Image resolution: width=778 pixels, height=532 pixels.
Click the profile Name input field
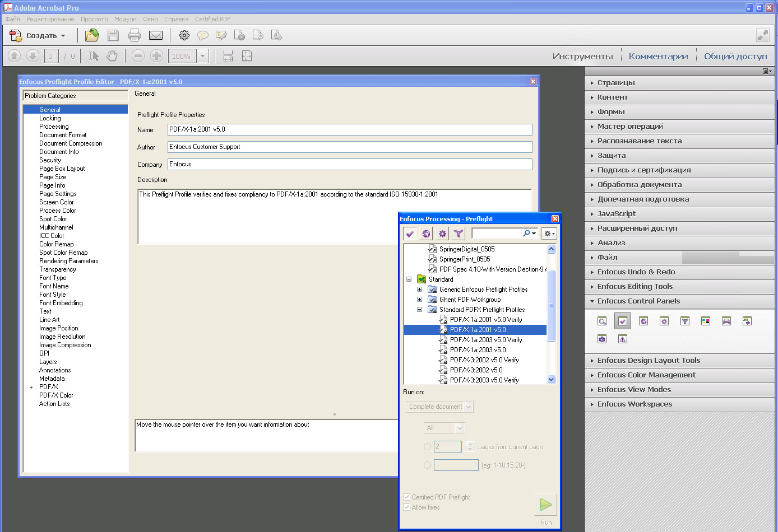click(350, 129)
